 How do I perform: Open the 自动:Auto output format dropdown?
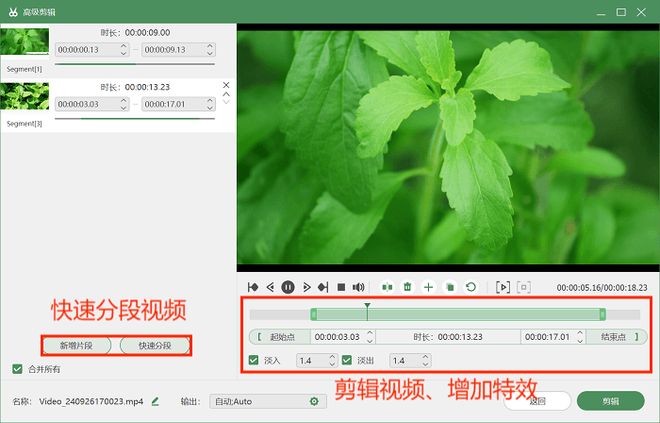pyautogui.click(x=268, y=402)
